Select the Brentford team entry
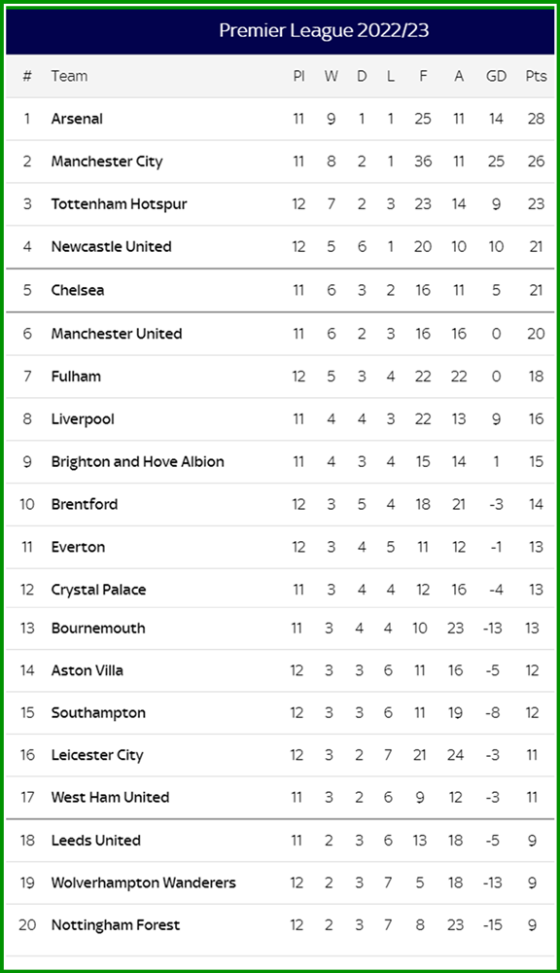 [x=85, y=504]
